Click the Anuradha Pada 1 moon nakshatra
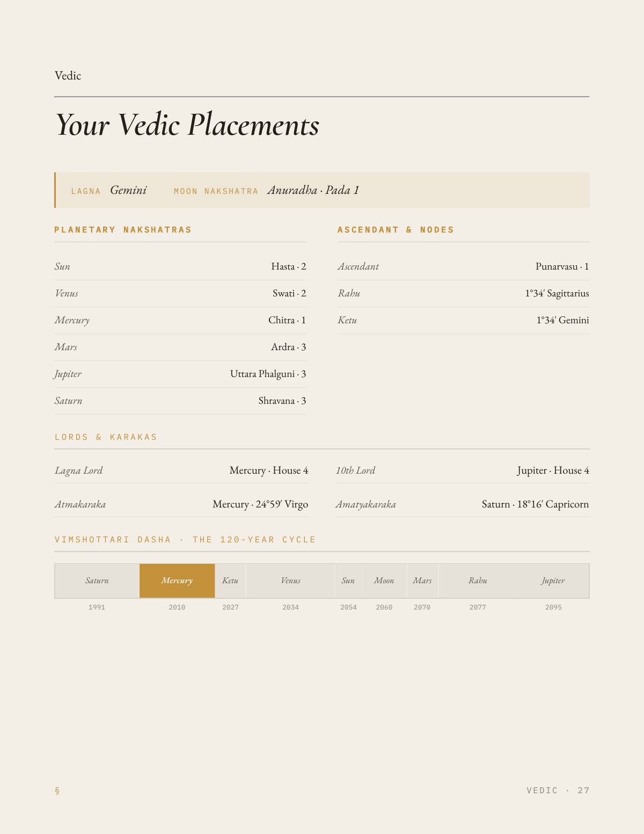The width and height of the screenshot is (644, 834). click(313, 190)
